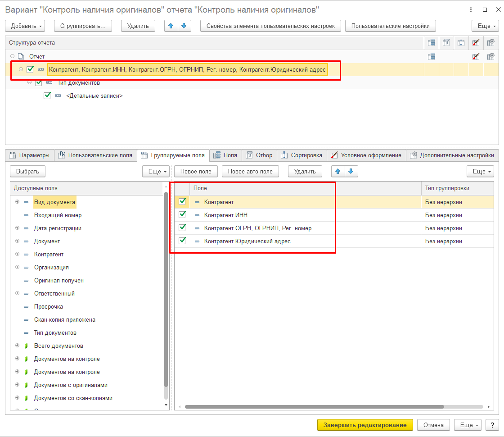Expand Дата регистрации in available fields
This screenshot has width=504, height=437.
coord(18,228)
